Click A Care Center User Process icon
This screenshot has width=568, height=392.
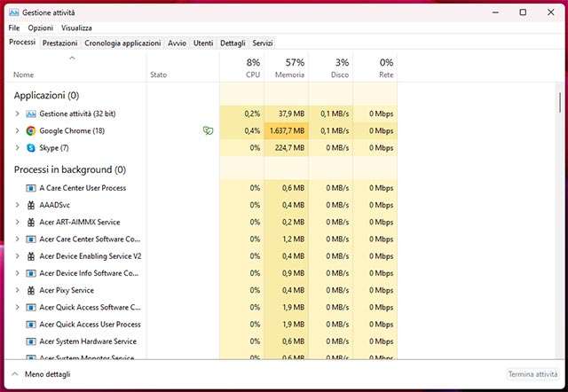click(x=31, y=188)
